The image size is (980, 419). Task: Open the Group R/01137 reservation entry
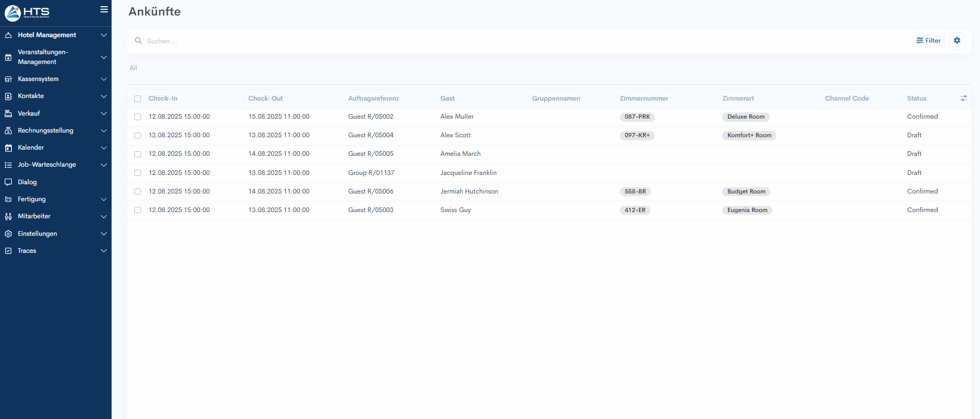point(371,173)
